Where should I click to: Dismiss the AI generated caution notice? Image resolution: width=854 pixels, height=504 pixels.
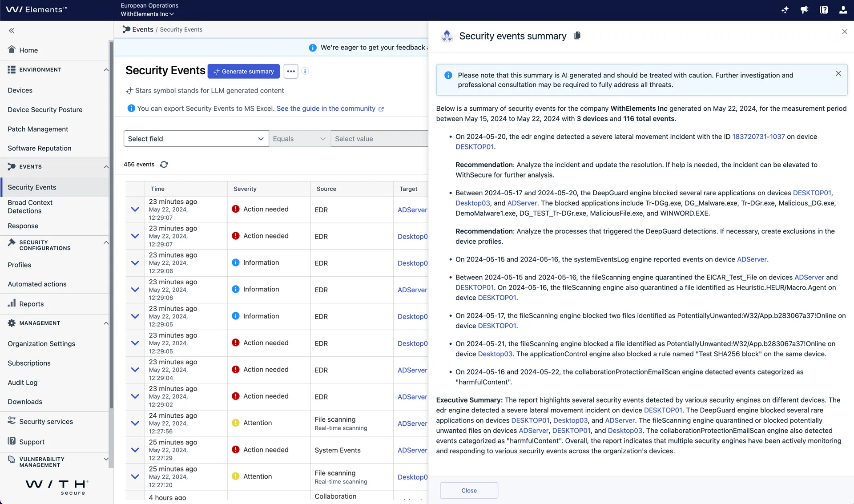838,73
